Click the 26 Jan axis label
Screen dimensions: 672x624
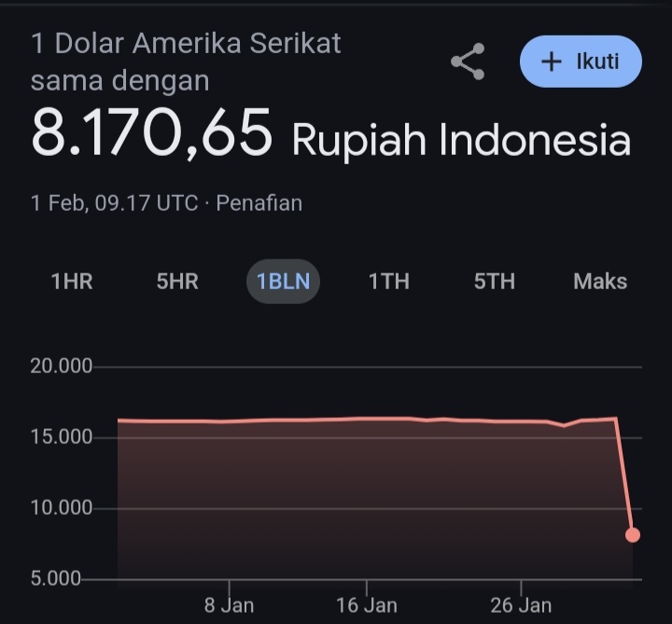tap(521, 605)
